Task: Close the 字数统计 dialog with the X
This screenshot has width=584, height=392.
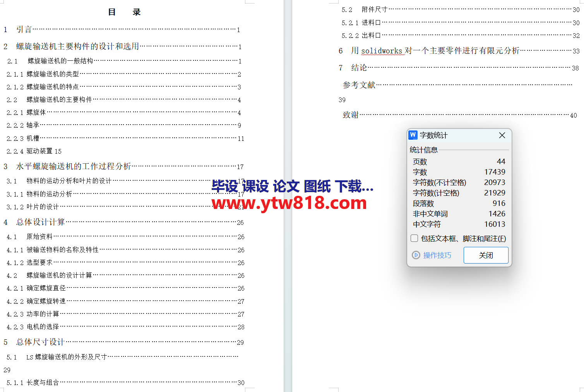Action: pos(502,135)
